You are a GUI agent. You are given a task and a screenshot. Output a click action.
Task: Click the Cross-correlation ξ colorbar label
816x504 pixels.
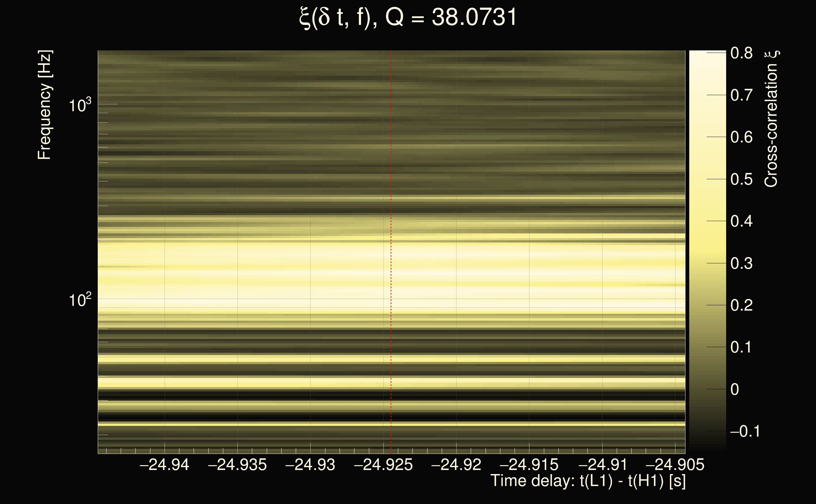(x=771, y=118)
